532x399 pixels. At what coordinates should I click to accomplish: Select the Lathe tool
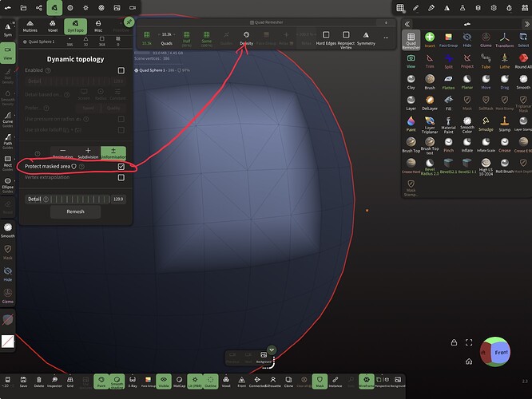[505, 61]
